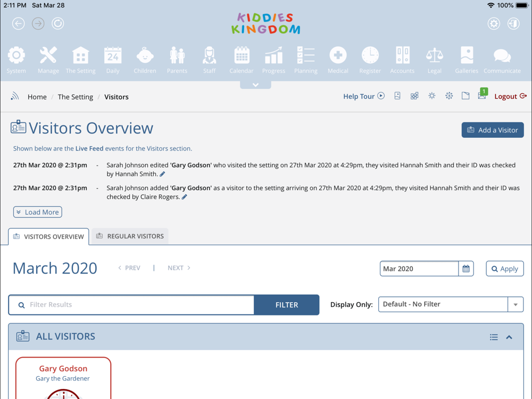Open the Gary Godson visitor card
Image resolution: width=532 pixels, height=399 pixels.
point(63,378)
